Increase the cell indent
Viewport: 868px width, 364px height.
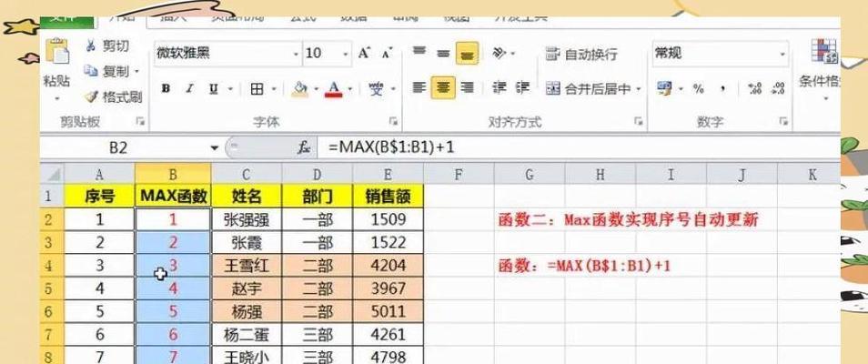(522, 87)
